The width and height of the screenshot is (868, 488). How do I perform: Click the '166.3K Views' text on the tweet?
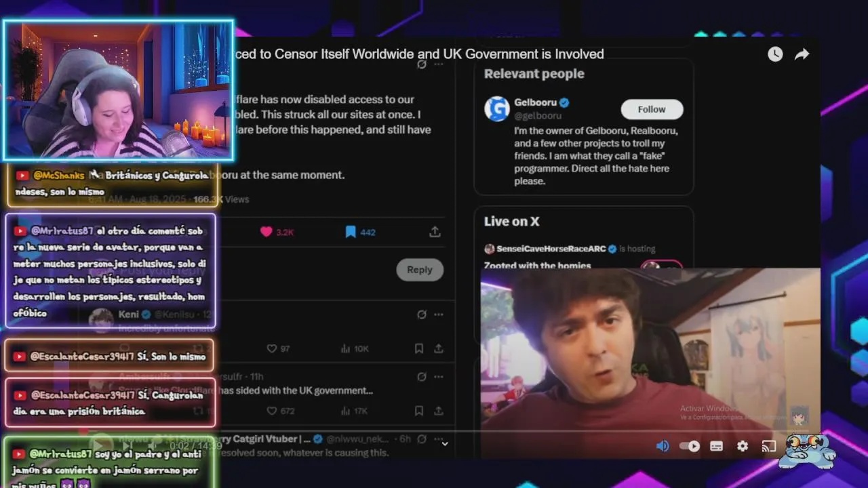pyautogui.click(x=221, y=199)
